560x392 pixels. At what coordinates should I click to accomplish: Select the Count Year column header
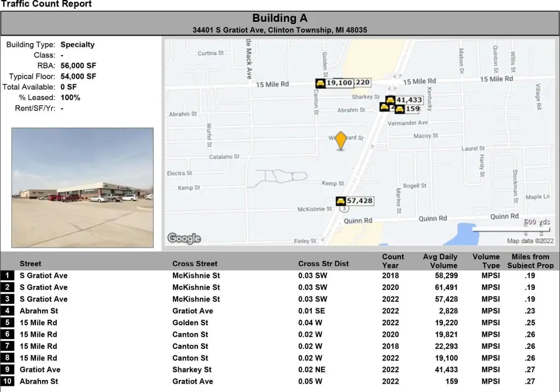tap(393, 261)
